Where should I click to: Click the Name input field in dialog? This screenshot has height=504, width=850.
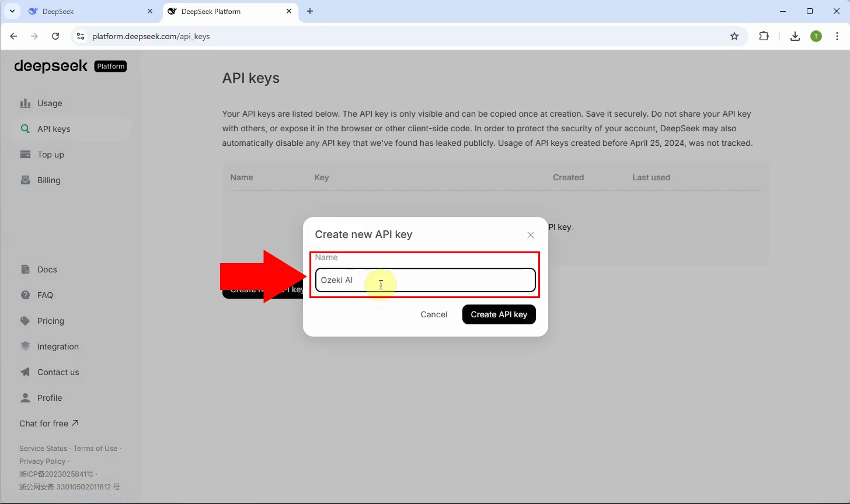[x=425, y=280]
